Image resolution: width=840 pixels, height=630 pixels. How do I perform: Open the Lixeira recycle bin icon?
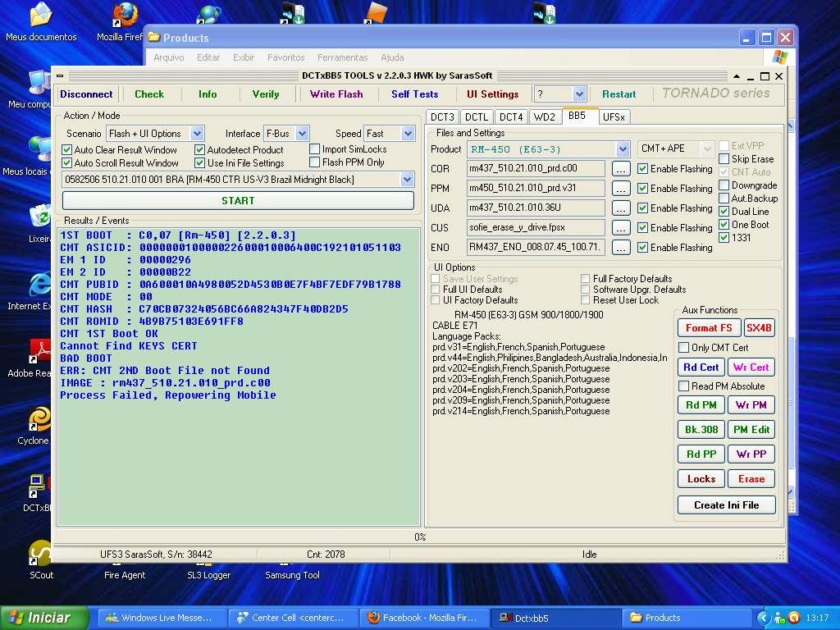(39, 224)
